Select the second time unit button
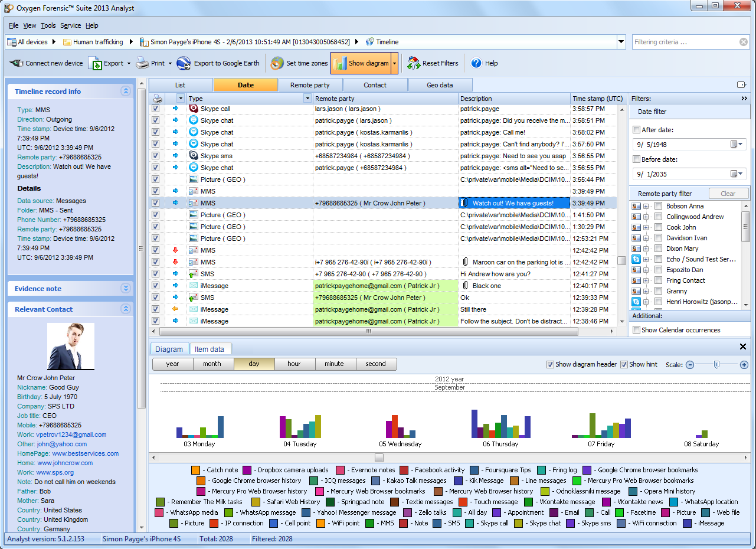The height and width of the screenshot is (549, 756). (375, 364)
